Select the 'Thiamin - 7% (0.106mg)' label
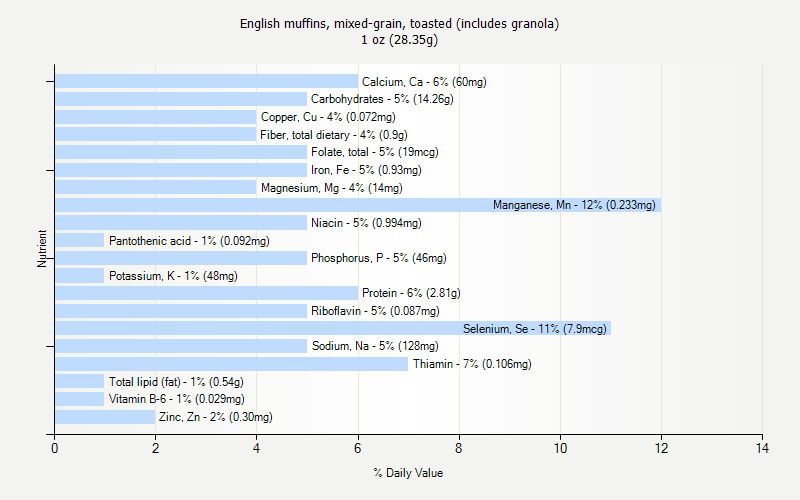The image size is (800, 500). pos(472,364)
